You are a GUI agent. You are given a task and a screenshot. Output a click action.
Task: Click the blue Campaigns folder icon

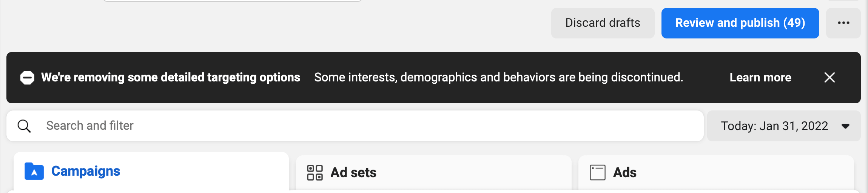pos(34,172)
